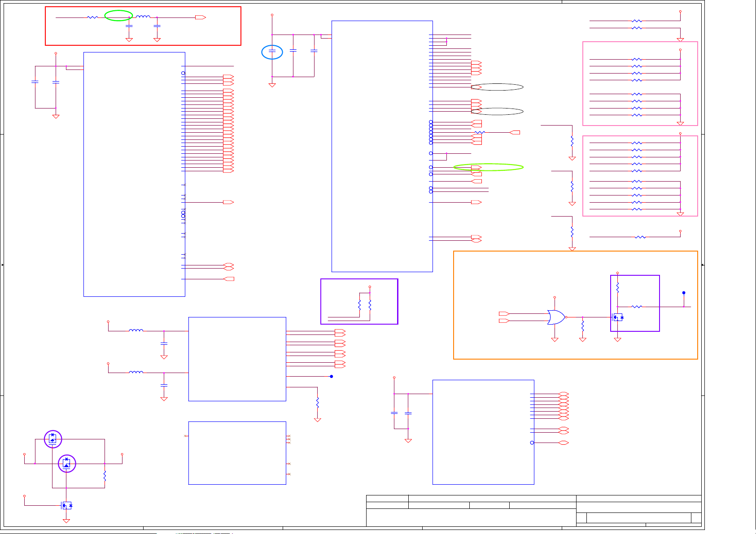Screen dimensions: 756x534
Task: Select the inductor inside the red box
Action: pos(143,17)
